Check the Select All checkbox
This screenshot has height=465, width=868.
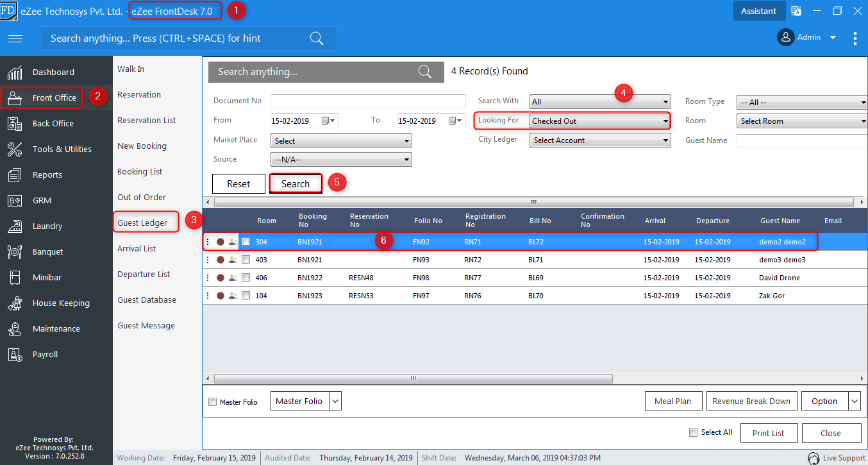click(x=693, y=432)
